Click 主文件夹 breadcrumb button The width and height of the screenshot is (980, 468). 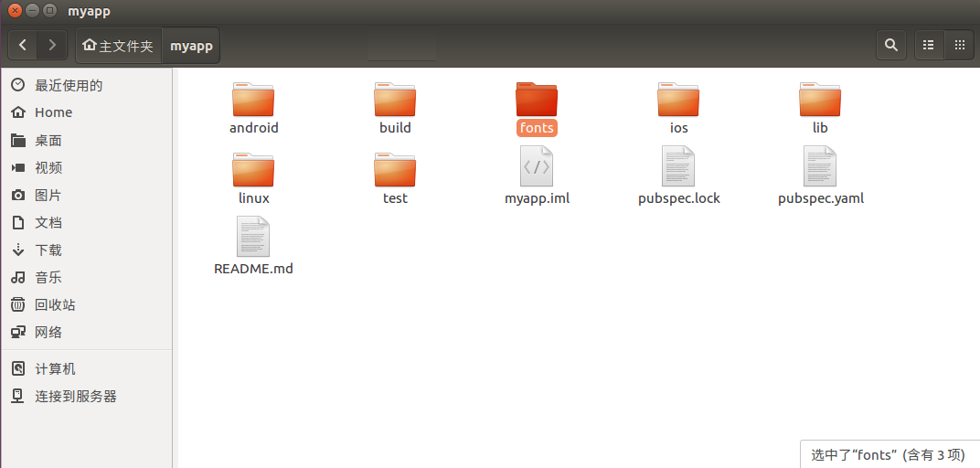pos(119,46)
